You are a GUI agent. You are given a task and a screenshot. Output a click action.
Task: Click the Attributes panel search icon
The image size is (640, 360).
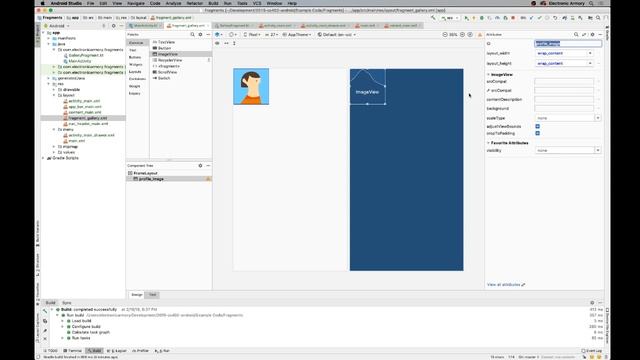tap(576, 35)
